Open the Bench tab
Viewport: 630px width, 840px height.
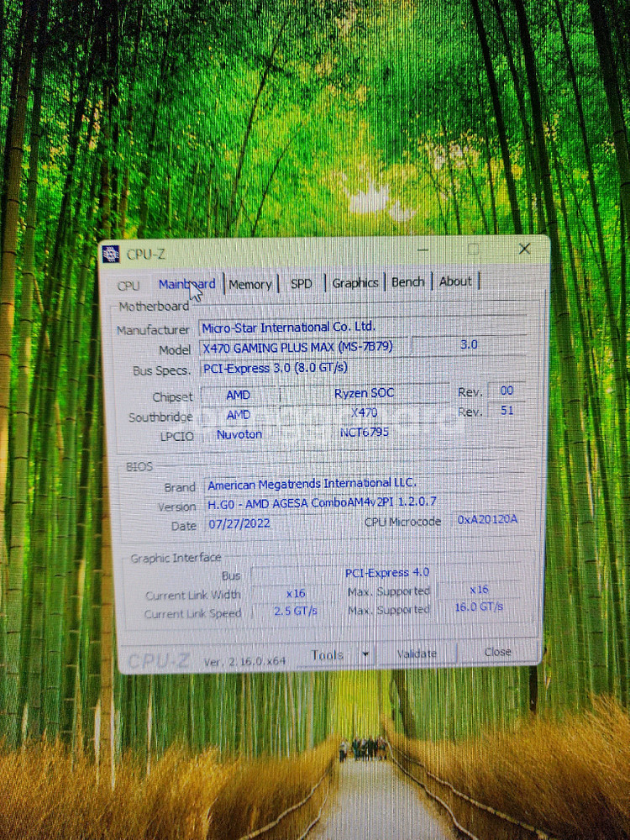point(408,282)
